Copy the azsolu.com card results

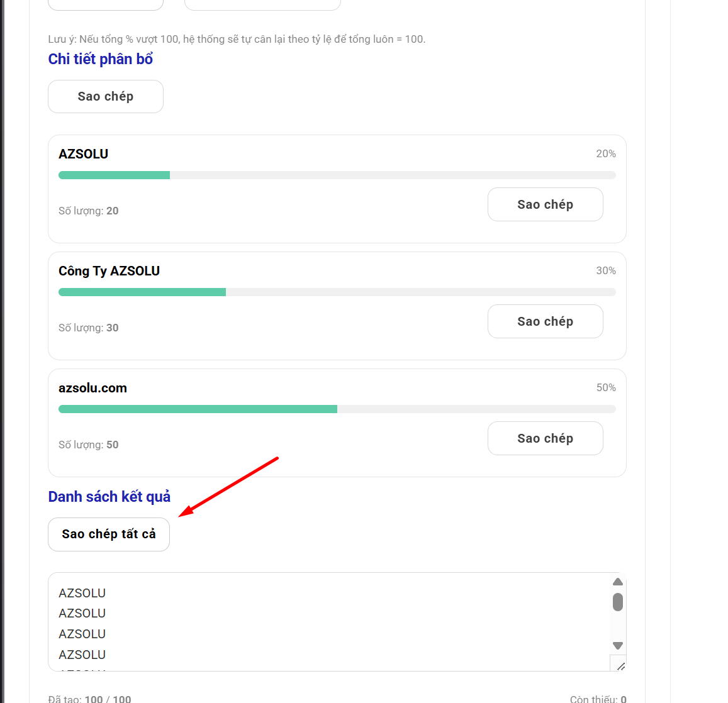pos(545,438)
